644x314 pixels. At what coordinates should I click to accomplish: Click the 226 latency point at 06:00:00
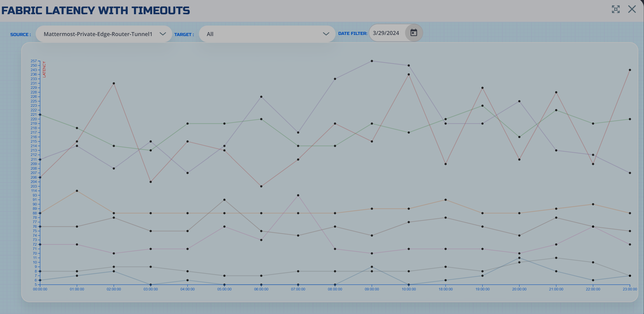tap(261, 97)
